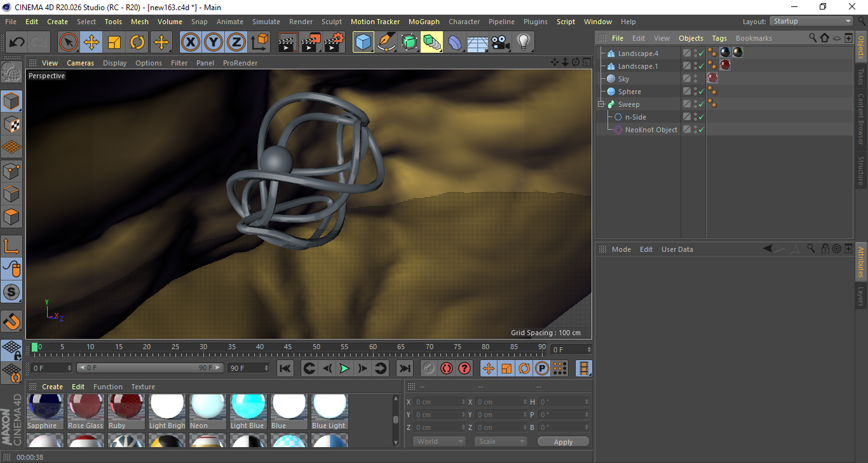The image size is (868, 463).
Task: Click Render View clapperboard icon
Action: [x=288, y=43]
